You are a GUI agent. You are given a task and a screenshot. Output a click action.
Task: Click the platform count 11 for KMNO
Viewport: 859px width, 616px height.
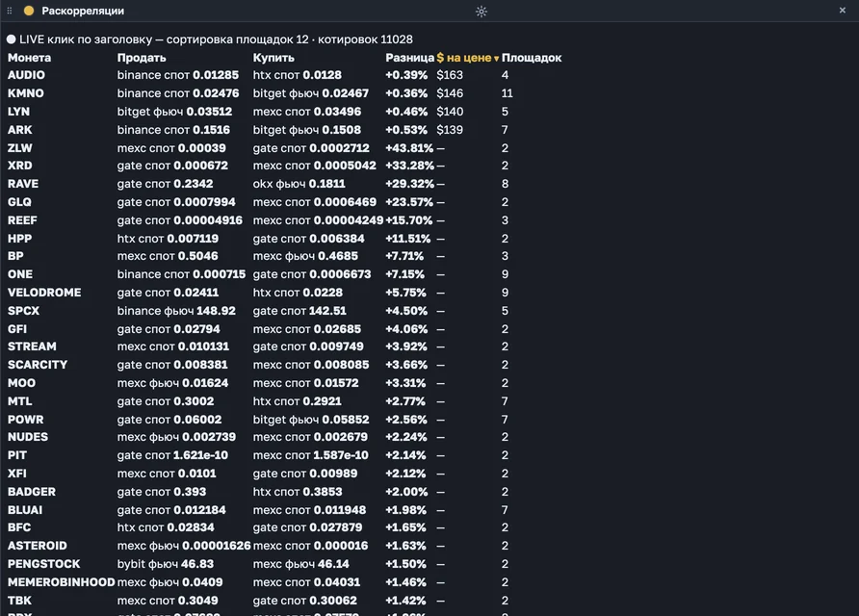(508, 93)
